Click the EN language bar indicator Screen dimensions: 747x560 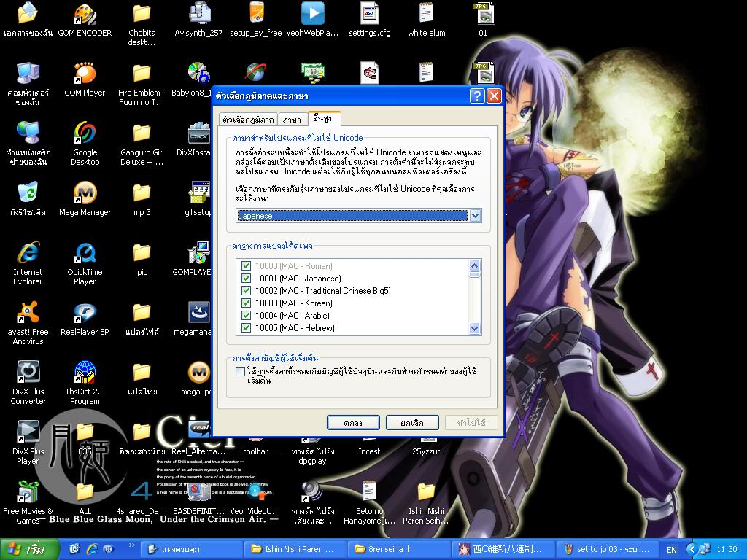click(x=672, y=550)
